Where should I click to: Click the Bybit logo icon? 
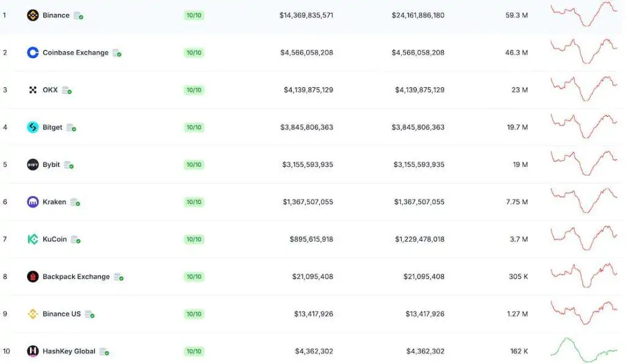pyautogui.click(x=33, y=164)
